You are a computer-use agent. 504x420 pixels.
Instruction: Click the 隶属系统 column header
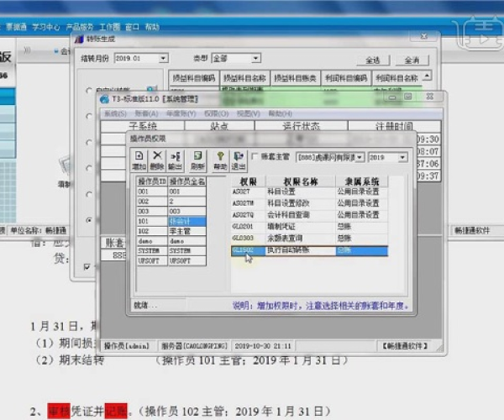point(361,182)
